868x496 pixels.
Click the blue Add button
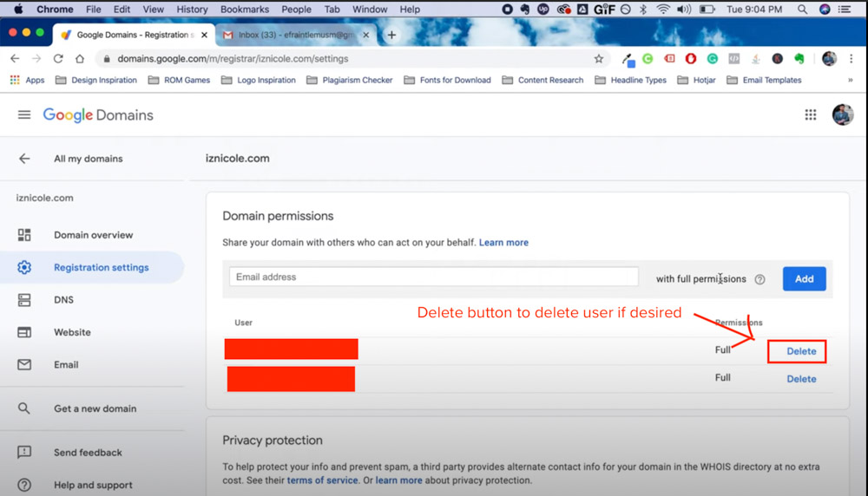click(804, 279)
